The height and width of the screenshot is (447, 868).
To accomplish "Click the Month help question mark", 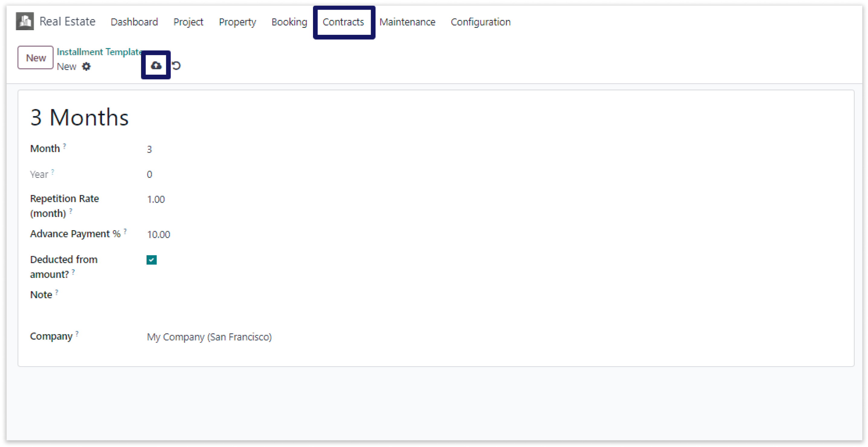I will [x=64, y=146].
